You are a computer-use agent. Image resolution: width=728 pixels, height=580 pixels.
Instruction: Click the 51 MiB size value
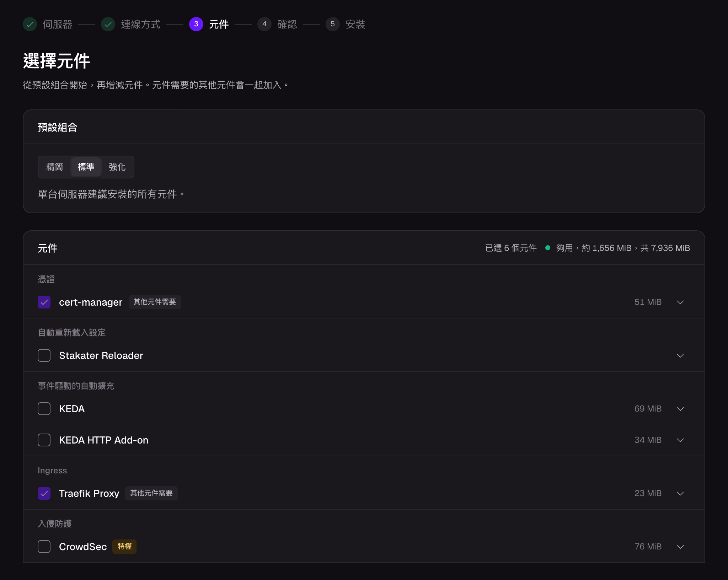click(648, 302)
